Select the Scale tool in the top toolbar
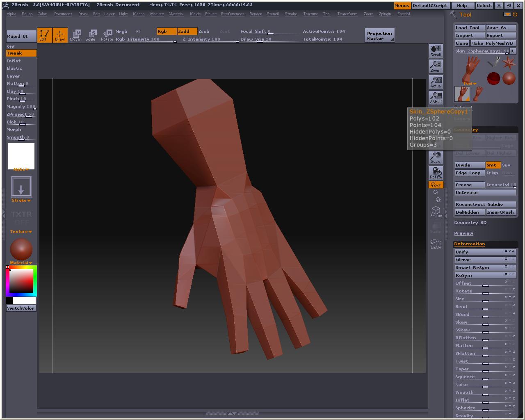 [x=91, y=35]
